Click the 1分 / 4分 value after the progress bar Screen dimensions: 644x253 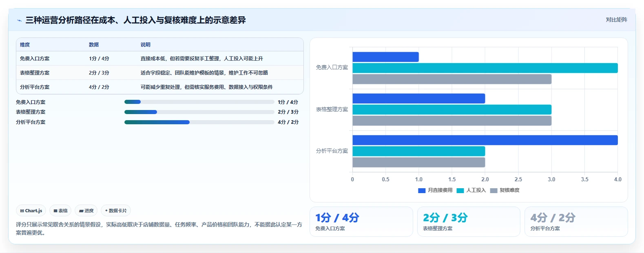[x=288, y=102]
